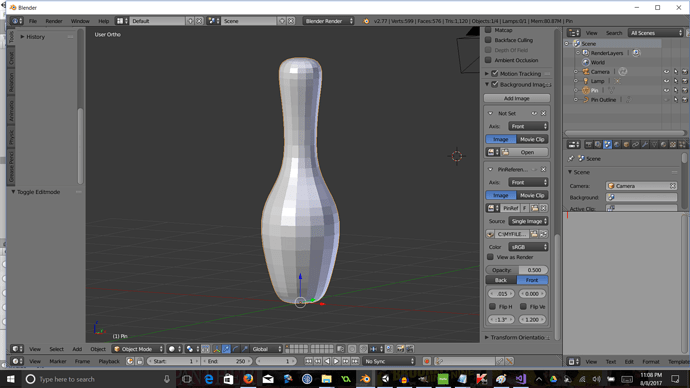Click the World globe icon in outliner

(x=586, y=62)
